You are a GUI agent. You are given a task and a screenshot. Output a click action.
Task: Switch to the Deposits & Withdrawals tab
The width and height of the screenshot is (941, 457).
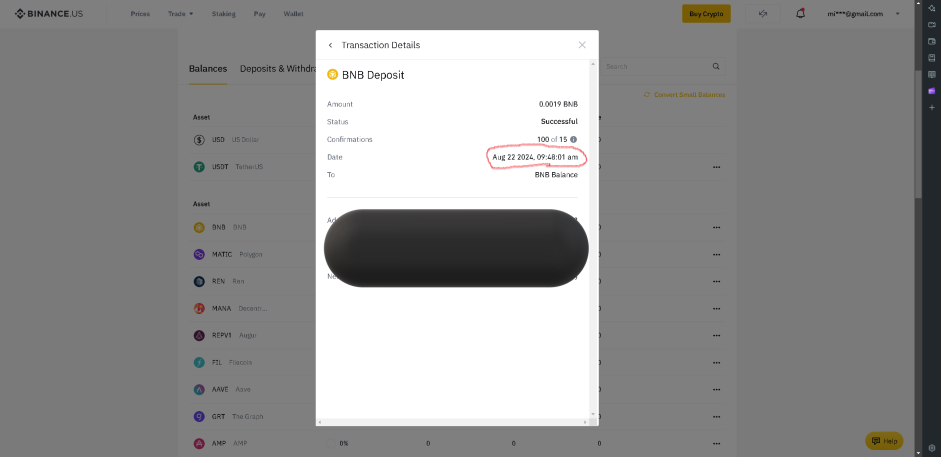tap(278, 68)
